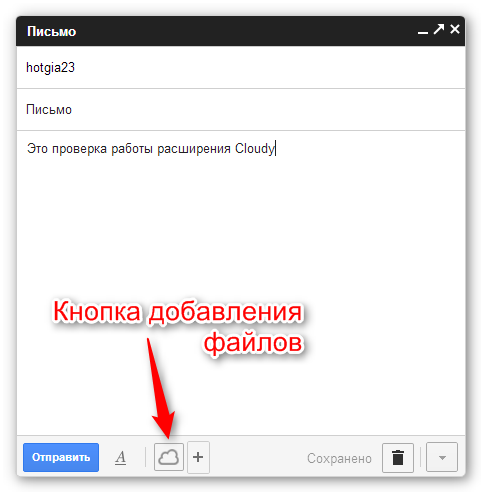Click the recipient field containing hotgia23
This screenshot has width=481, height=492.
click(241, 67)
